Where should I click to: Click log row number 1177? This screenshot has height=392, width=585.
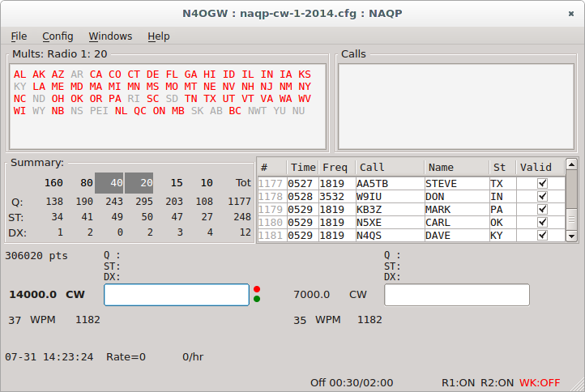tap(271, 184)
